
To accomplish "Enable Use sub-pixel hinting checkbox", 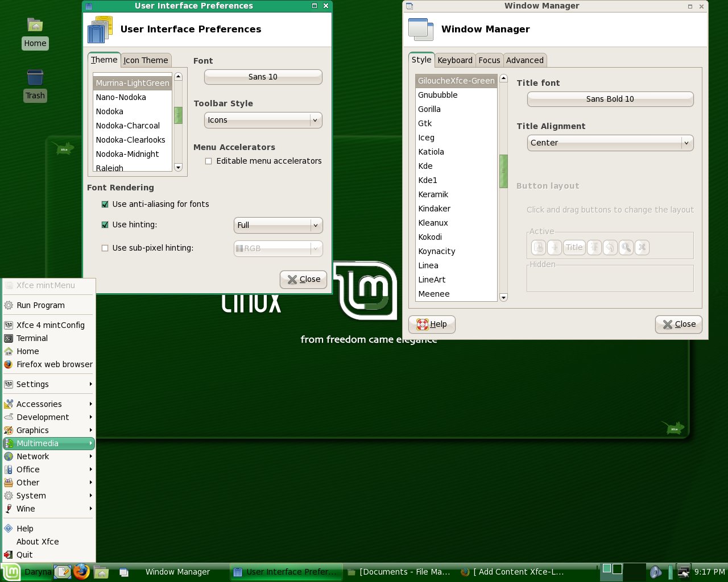I will [105, 248].
